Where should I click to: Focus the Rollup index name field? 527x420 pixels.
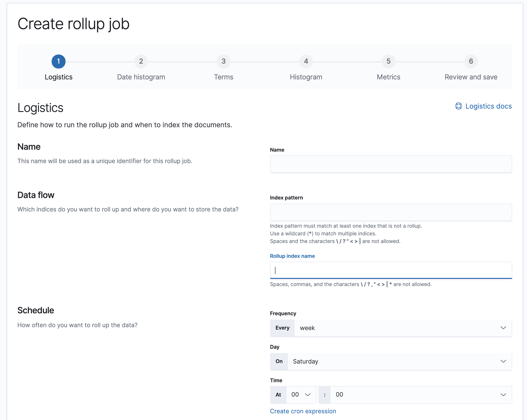391,270
